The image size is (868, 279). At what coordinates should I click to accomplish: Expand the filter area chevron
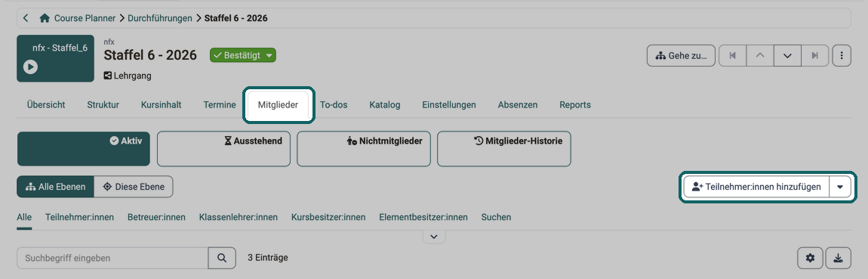pos(434,237)
